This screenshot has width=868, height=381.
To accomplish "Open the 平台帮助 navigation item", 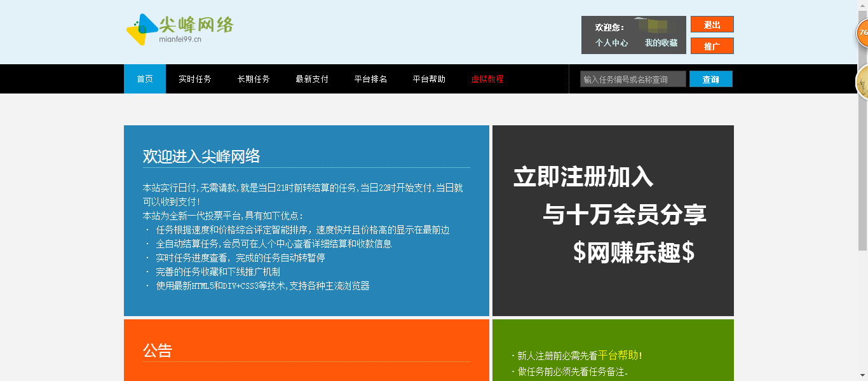I will (428, 79).
